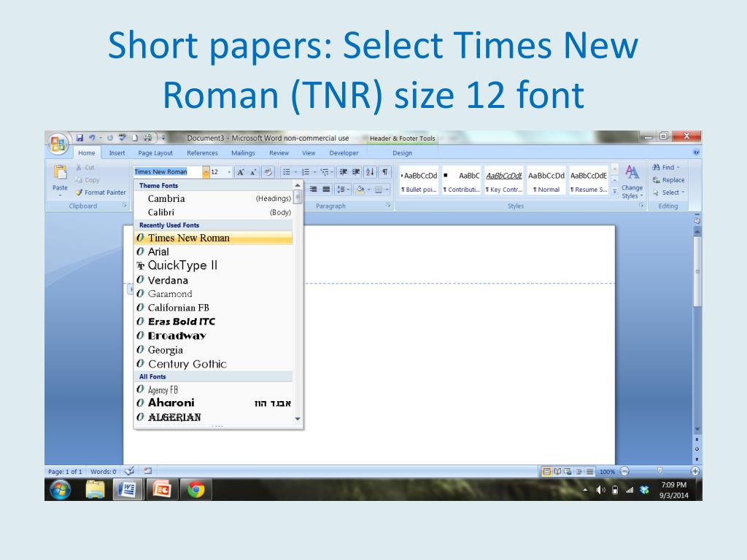
Task: Click the macro recording icon in status bar
Action: [x=147, y=471]
